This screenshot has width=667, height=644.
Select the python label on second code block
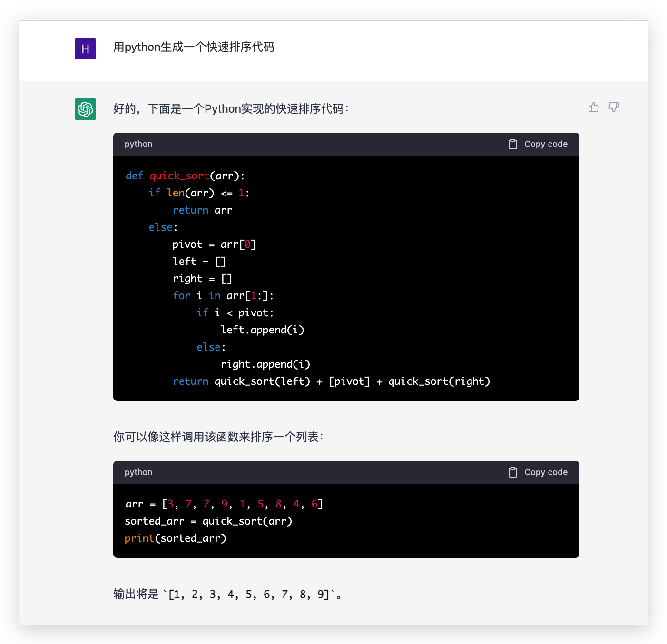click(x=138, y=472)
